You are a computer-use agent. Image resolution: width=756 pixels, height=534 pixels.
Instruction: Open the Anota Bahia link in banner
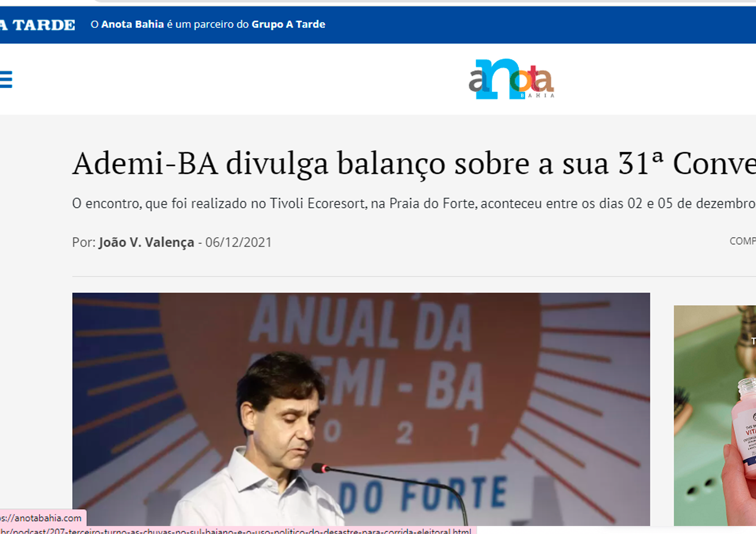[x=132, y=24]
